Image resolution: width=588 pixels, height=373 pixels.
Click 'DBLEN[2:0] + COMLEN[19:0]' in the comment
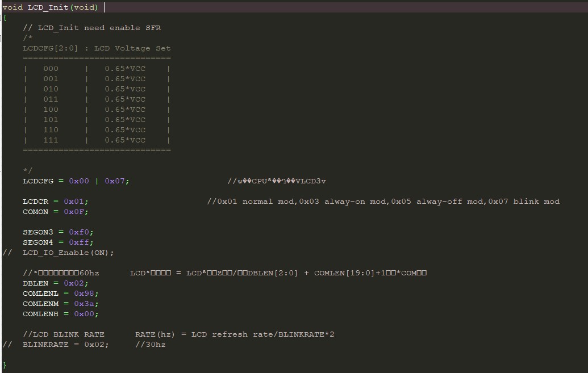pos(314,273)
